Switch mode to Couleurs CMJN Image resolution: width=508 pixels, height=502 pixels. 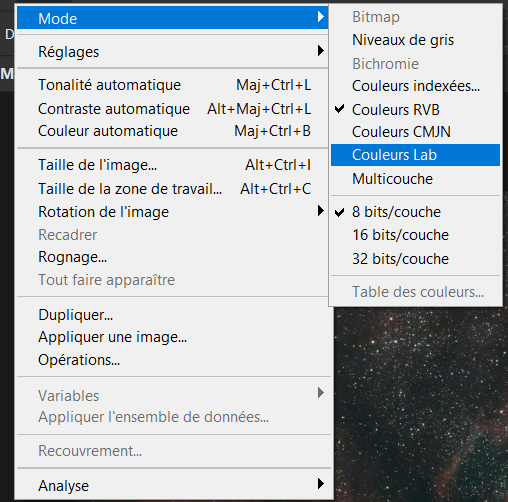coord(415,132)
